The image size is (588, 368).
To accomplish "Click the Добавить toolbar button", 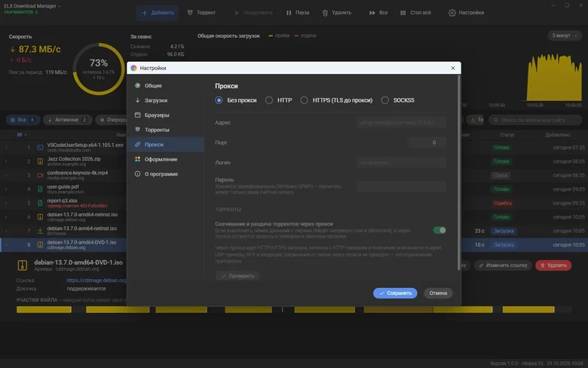I will coord(158,12).
